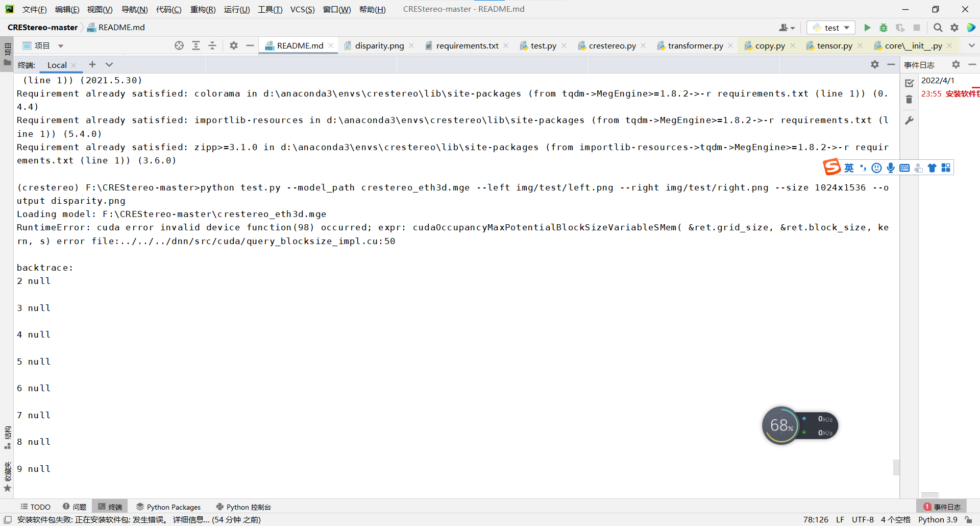Switch to test.py editor tab

[544, 45]
